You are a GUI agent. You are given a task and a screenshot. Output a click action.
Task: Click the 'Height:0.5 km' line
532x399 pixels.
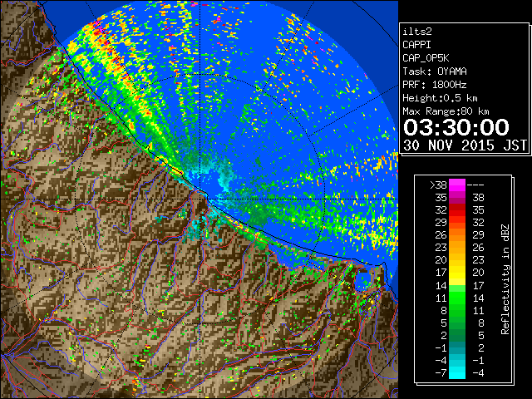coord(440,98)
